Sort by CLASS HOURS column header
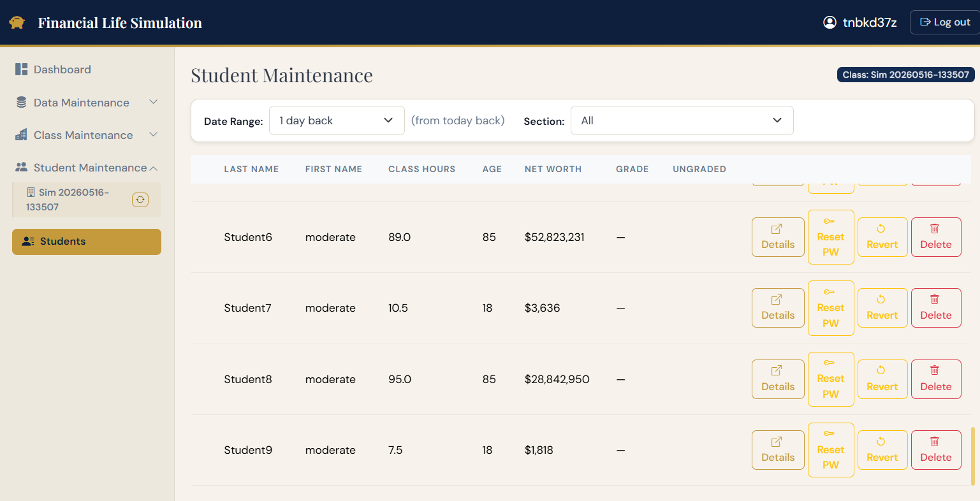 point(422,169)
